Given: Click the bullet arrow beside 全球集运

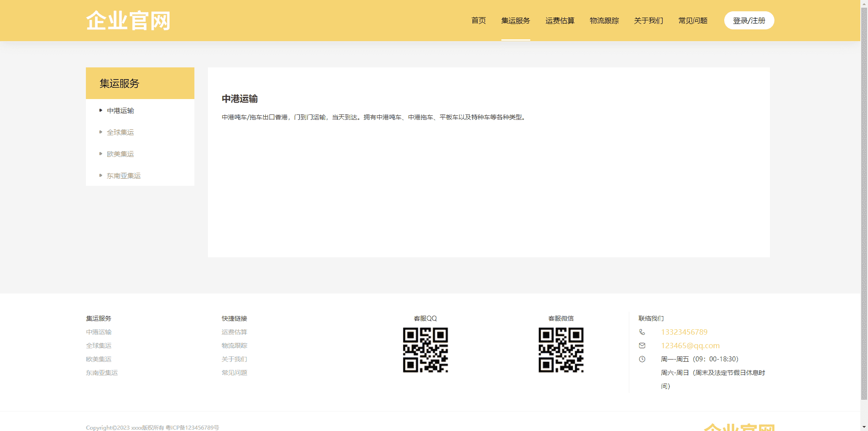Looking at the screenshot, I should pyautogui.click(x=101, y=132).
